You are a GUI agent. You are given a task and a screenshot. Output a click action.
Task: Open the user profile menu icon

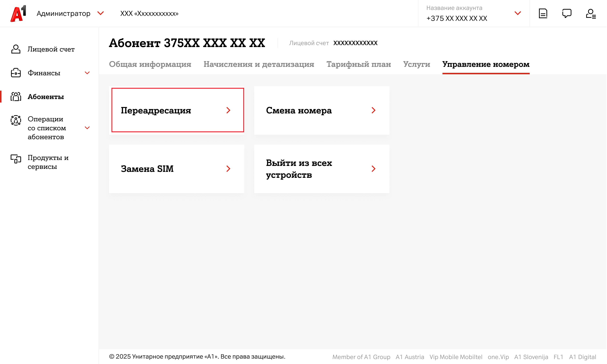tap(590, 14)
